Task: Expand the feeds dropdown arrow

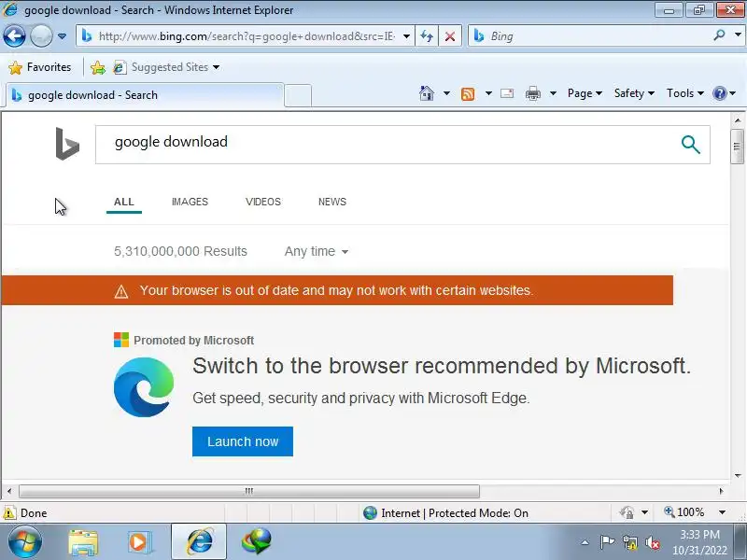Action: [488, 93]
